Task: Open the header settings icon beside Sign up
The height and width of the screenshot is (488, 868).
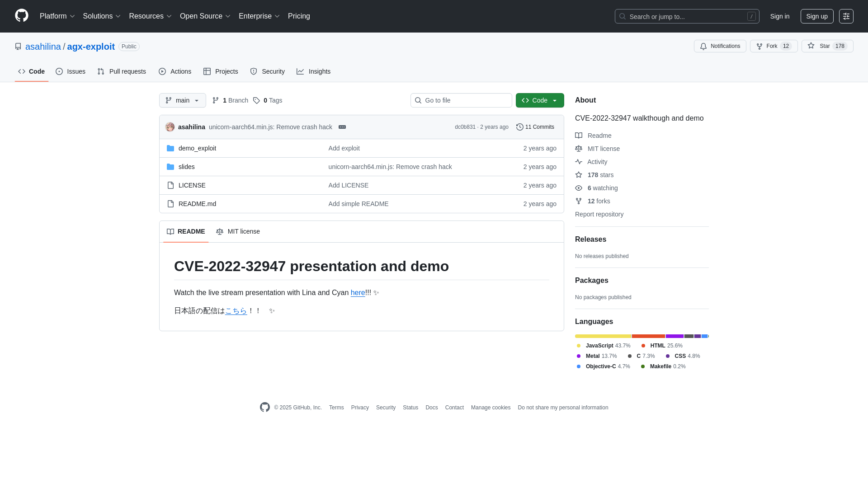Action: pyautogui.click(x=846, y=16)
